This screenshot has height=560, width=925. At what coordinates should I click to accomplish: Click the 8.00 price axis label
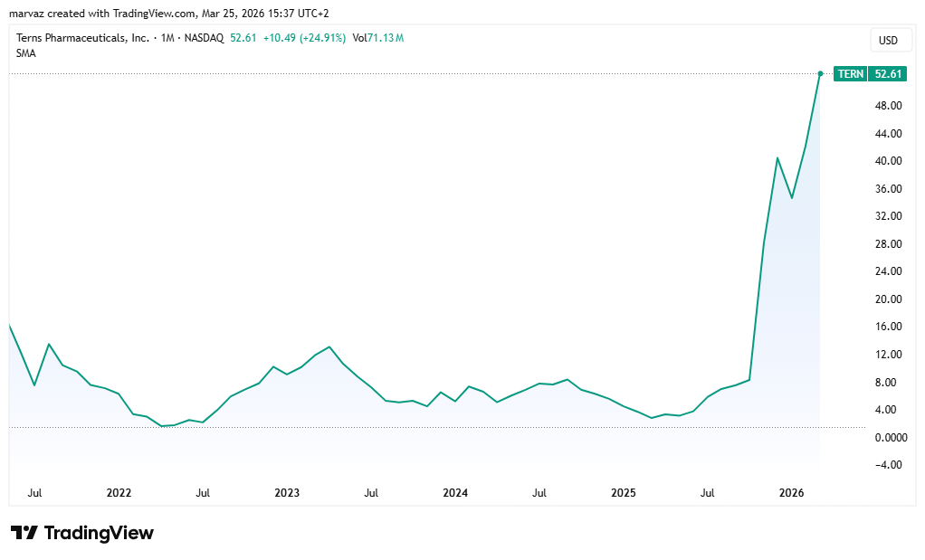[885, 382]
